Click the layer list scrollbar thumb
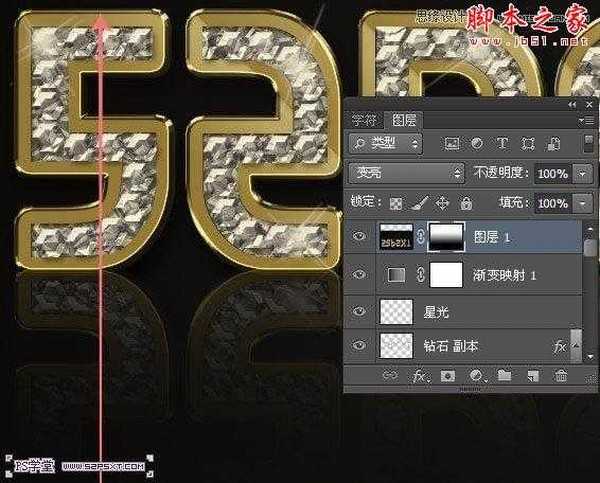This screenshot has height=483, width=600. pos(591,246)
